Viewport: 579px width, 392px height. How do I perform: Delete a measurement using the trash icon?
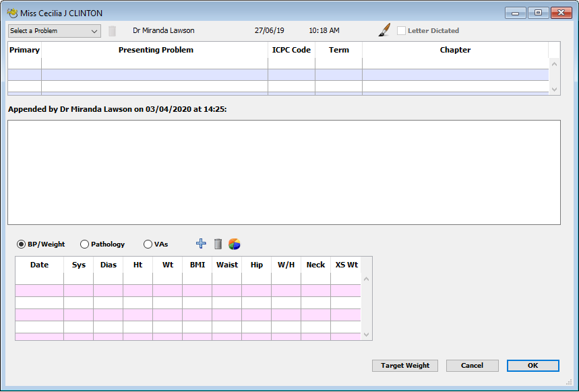pyautogui.click(x=218, y=243)
